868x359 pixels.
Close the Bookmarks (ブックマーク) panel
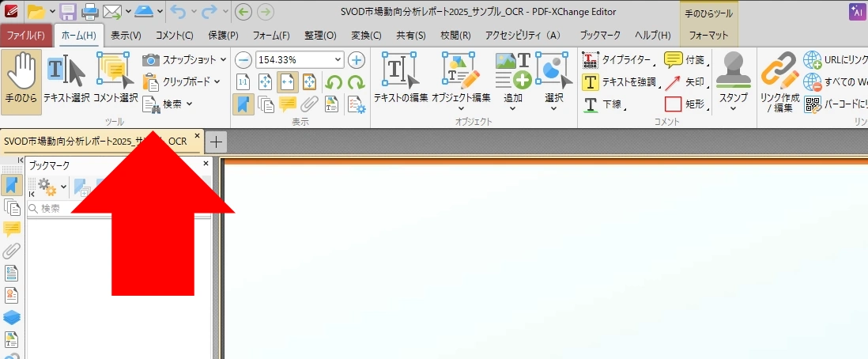coord(206,164)
